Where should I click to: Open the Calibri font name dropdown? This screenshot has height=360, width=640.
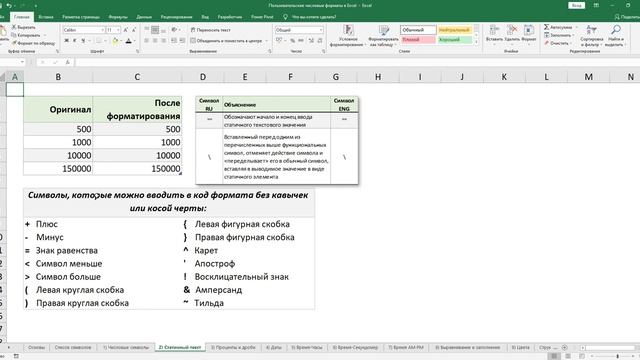[x=102, y=30]
